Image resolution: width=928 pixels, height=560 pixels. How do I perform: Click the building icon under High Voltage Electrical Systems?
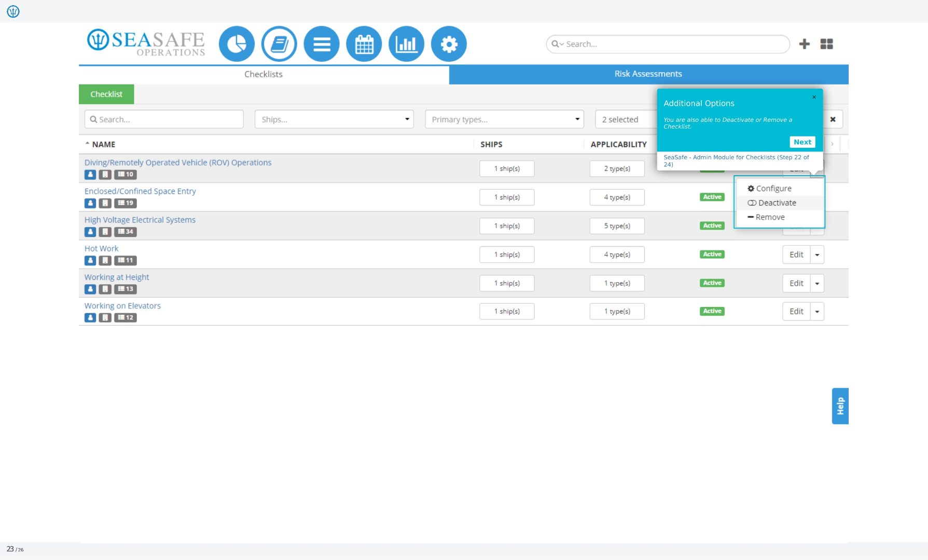click(x=105, y=232)
